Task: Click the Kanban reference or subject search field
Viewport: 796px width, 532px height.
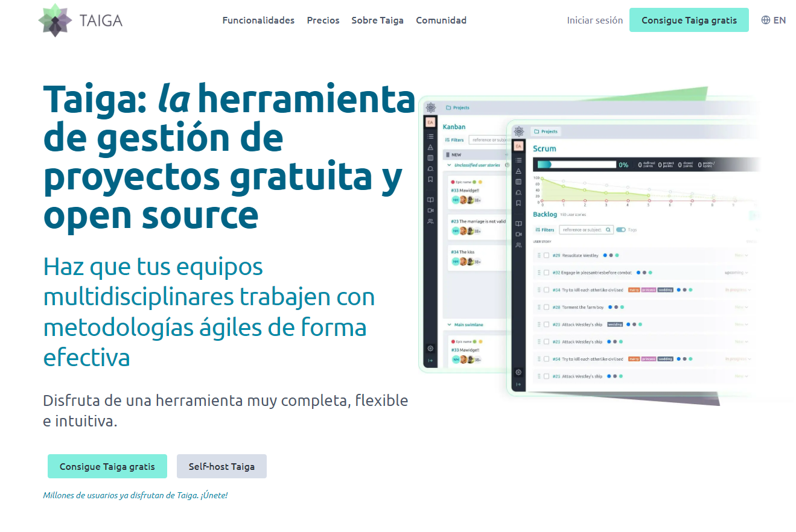Action: coord(488,140)
